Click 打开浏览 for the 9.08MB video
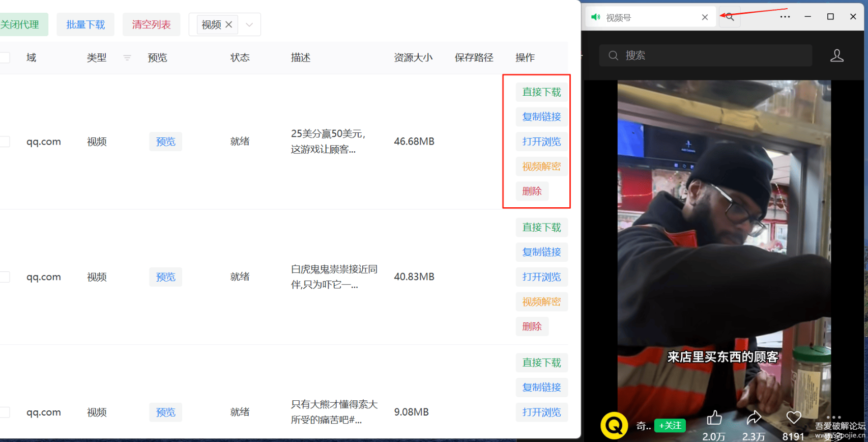This screenshot has width=868, height=442. 541,412
